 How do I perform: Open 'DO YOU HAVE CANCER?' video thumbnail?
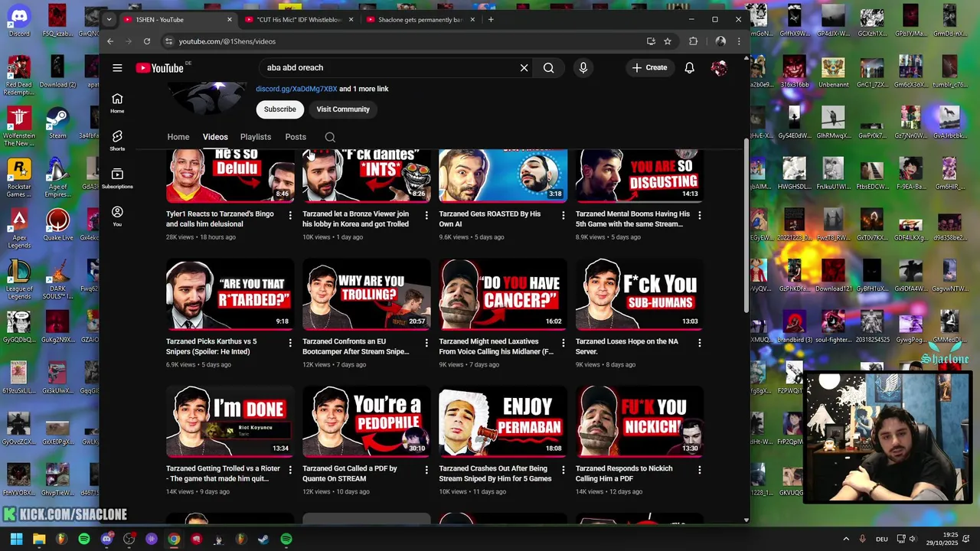[503, 295]
